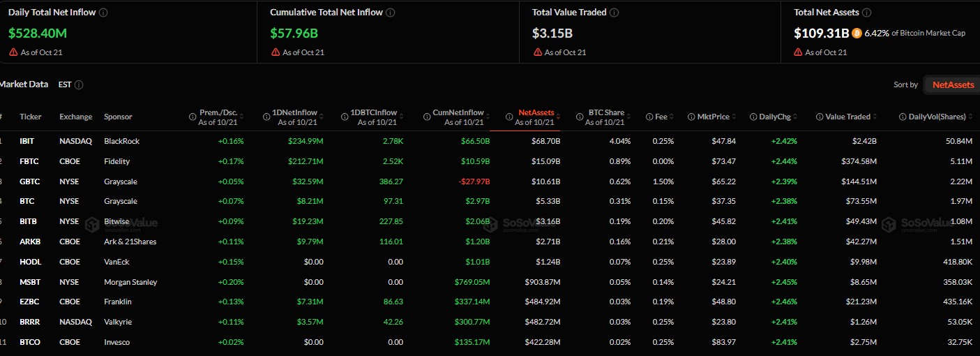Click info icon left of Value Traded header
Screen dimensions: 980x356
pos(819,117)
